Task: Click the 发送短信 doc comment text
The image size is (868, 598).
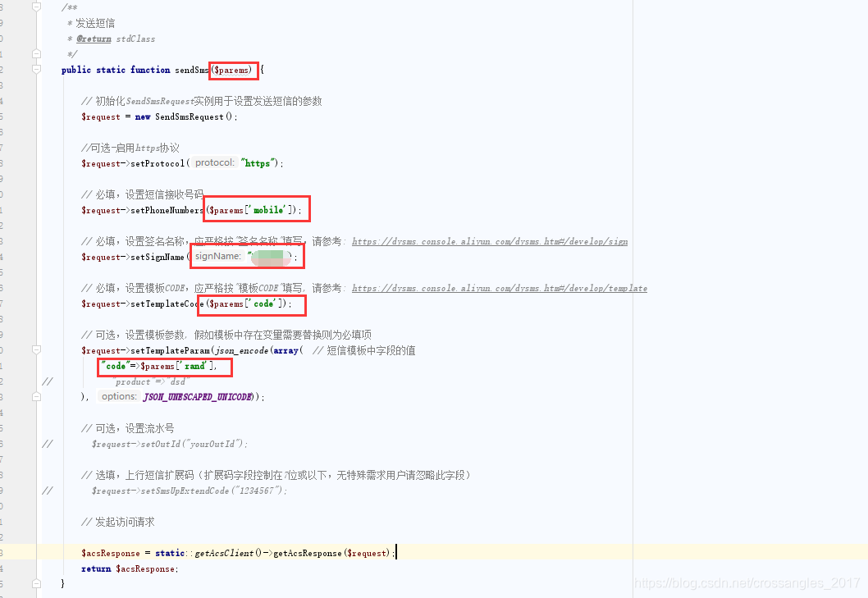Action: point(95,23)
